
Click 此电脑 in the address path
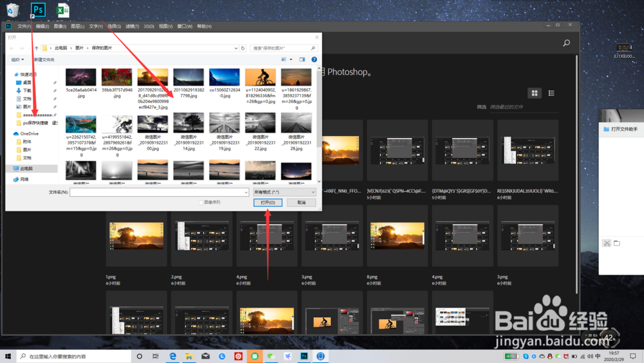[61, 48]
